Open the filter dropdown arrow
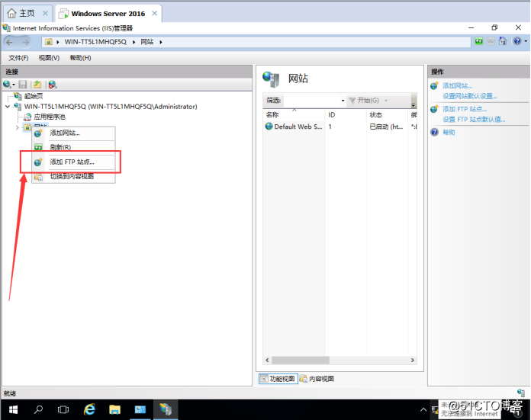This screenshot has width=531, height=420. tap(343, 101)
